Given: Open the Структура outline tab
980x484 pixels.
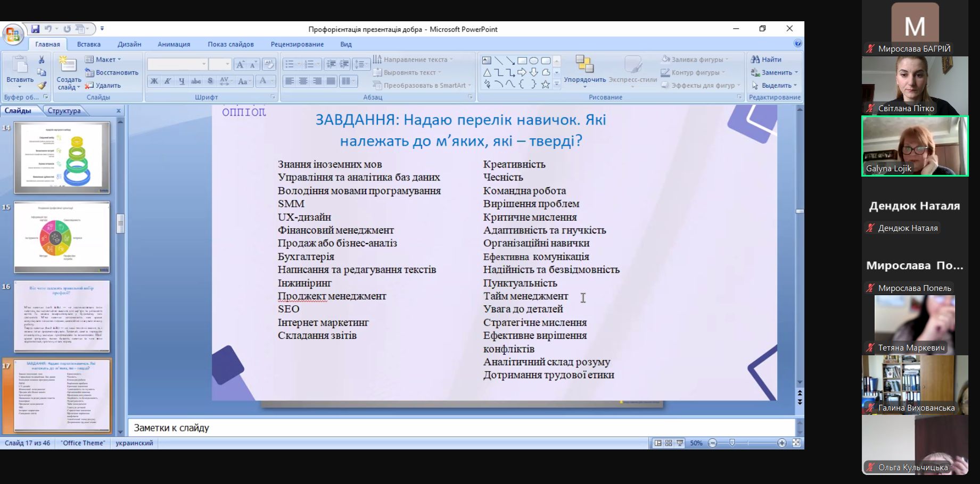Looking at the screenshot, I should [x=64, y=111].
